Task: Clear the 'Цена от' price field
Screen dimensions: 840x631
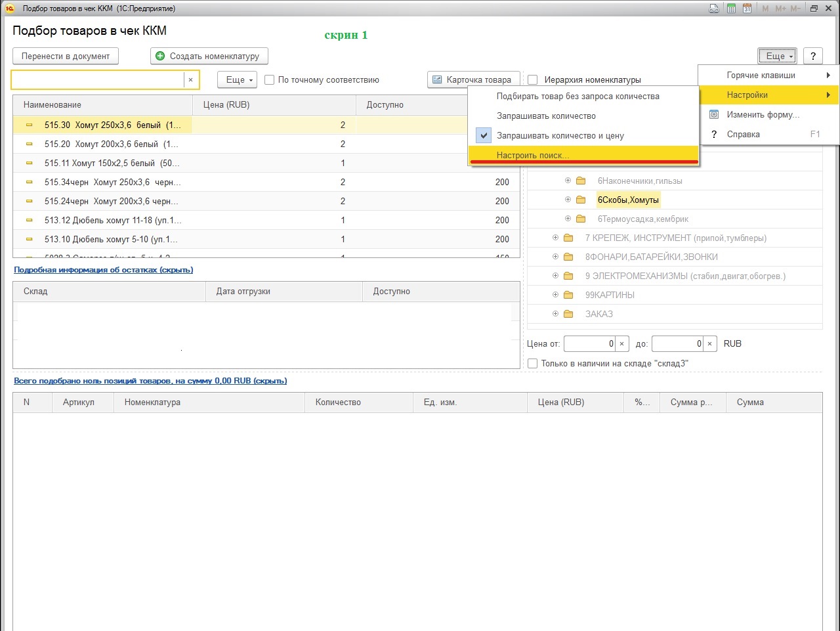Action: pyautogui.click(x=621, y=343)
